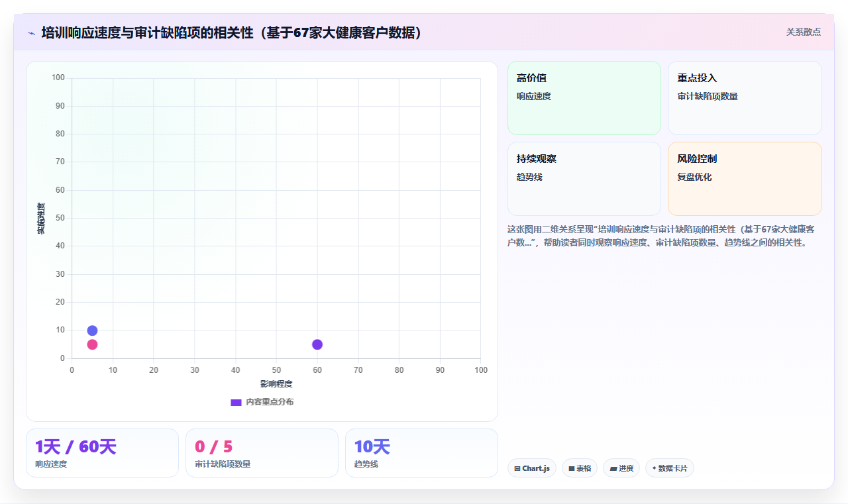The height and width of the screenshot is (504, 848).
Task: Click the icon inside the 表格 chip
Action: point(571,468)
